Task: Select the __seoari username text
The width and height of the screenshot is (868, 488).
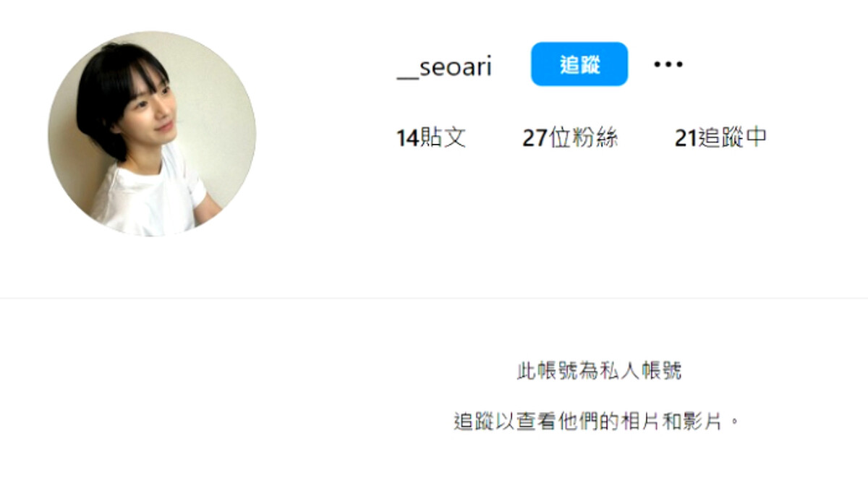Action: coord(445,67)
